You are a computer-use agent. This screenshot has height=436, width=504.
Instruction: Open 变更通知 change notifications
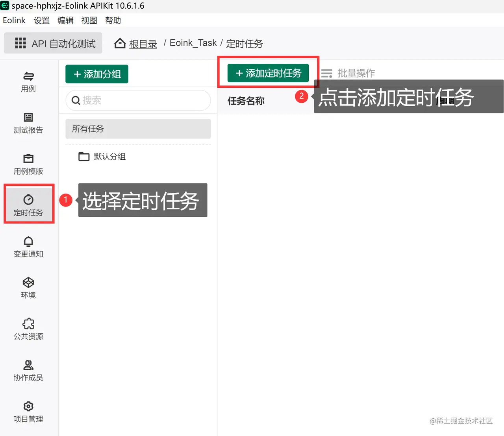coord(28,247)
